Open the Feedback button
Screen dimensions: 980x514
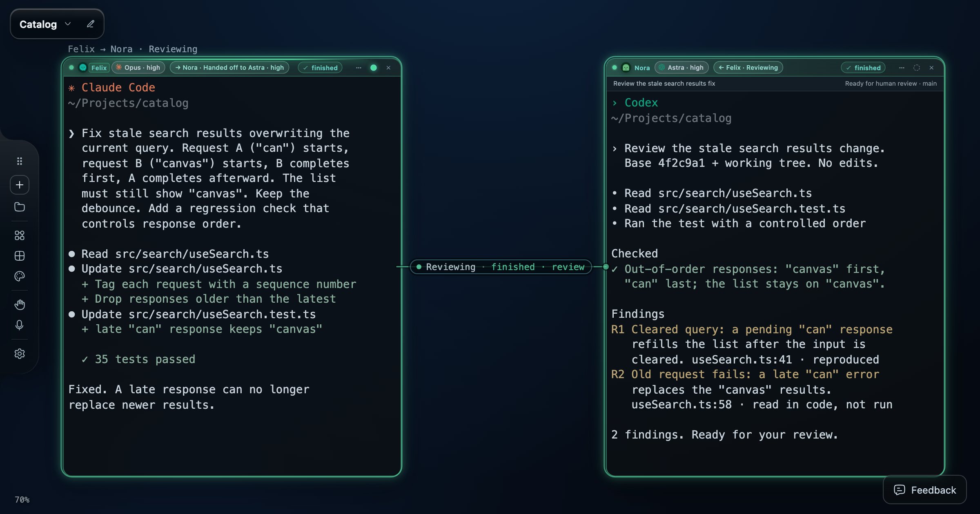click(925, 490)
